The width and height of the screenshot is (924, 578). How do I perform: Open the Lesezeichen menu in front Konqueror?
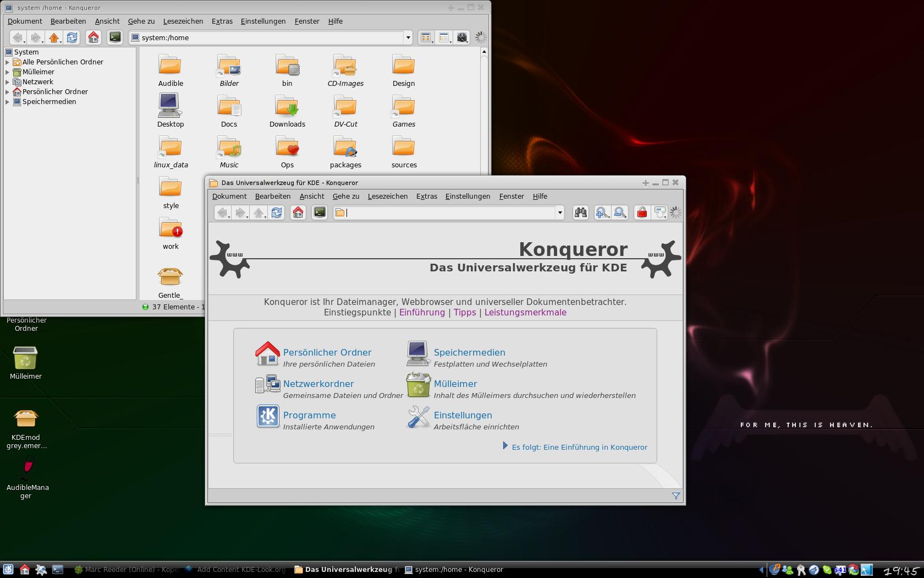tap(388, 196)
